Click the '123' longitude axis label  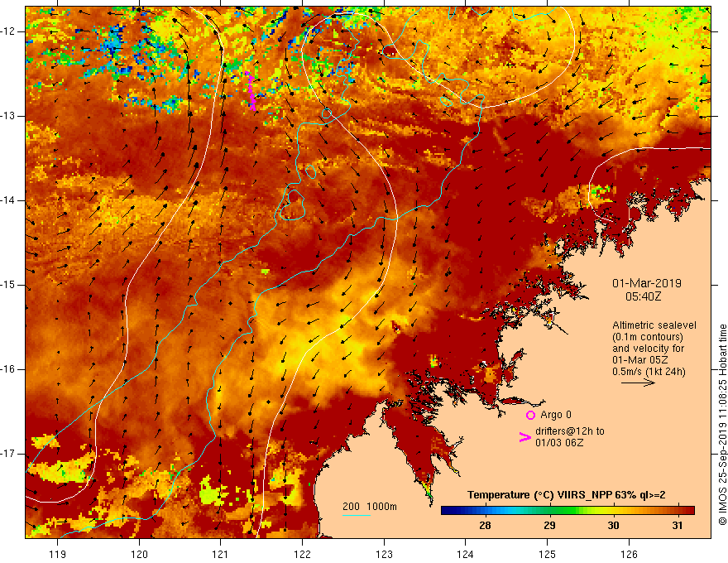(384, 554)
